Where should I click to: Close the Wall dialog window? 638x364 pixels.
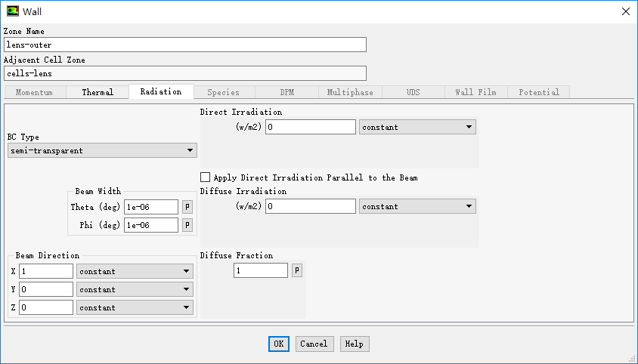point(625,11)
